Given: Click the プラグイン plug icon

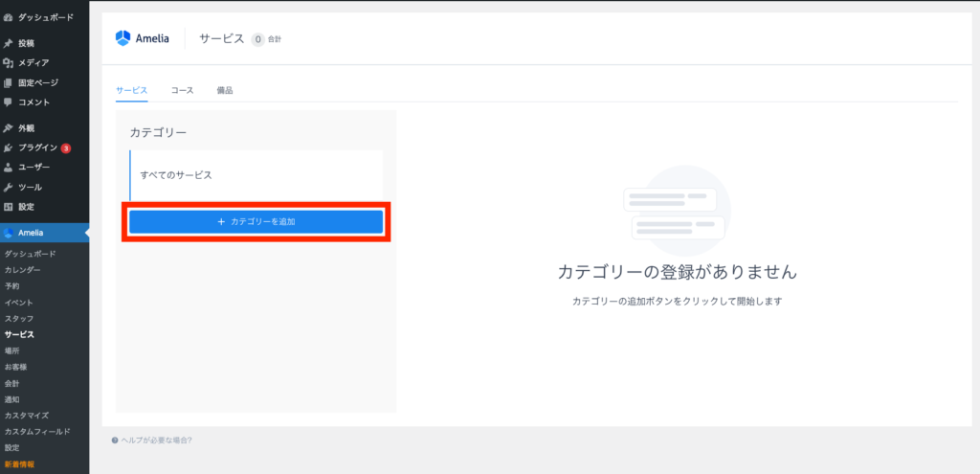Looking at the screenshot, I should 9,148.
